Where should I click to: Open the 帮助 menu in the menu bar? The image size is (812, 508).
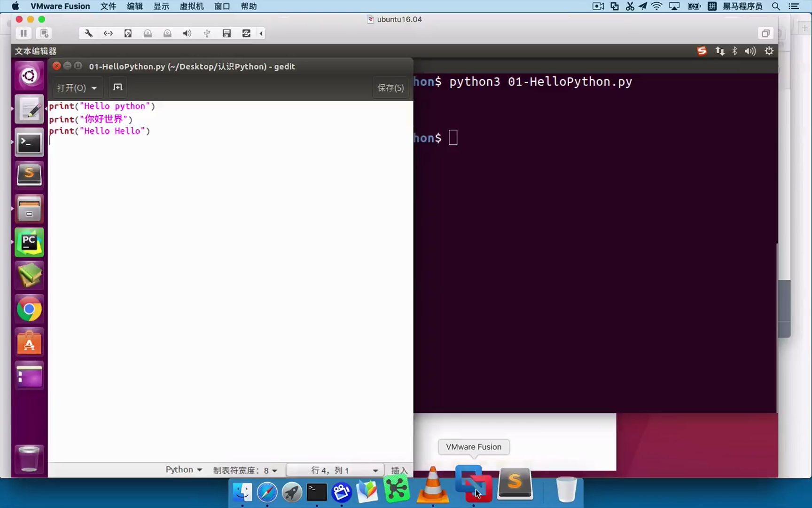[x=249, y=6]
